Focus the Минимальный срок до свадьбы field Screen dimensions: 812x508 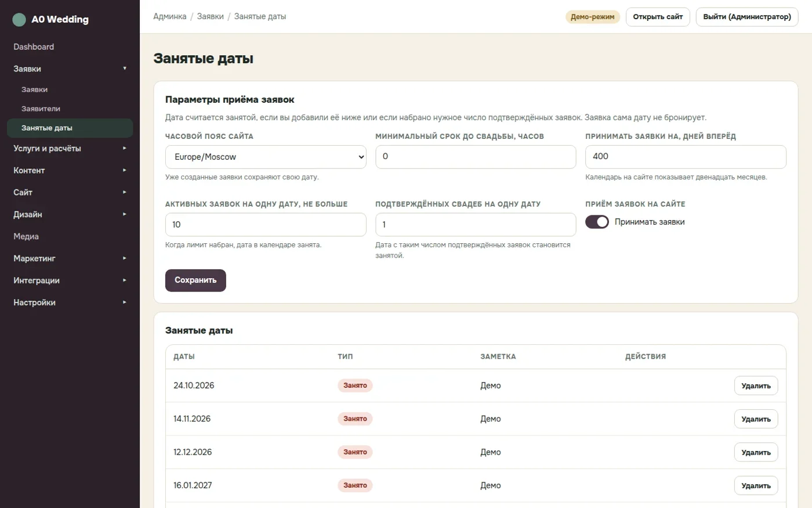(476, 157)
